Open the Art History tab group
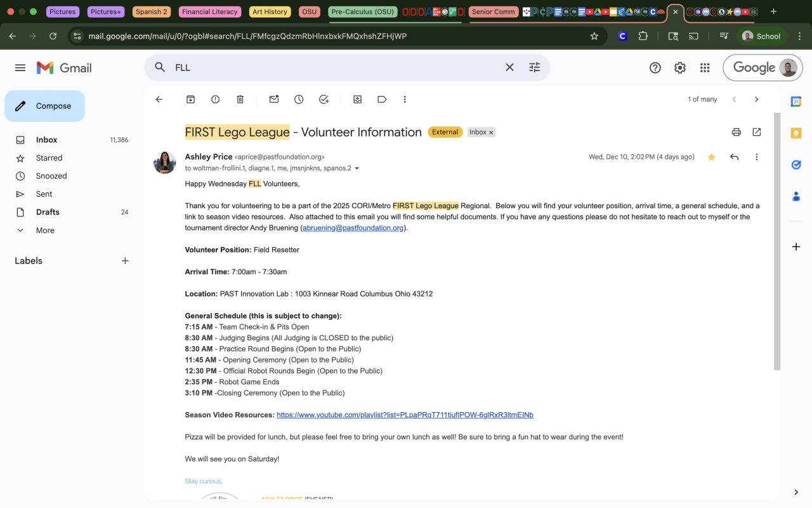Viewport: 812px width, 508px height. (270, 11)
